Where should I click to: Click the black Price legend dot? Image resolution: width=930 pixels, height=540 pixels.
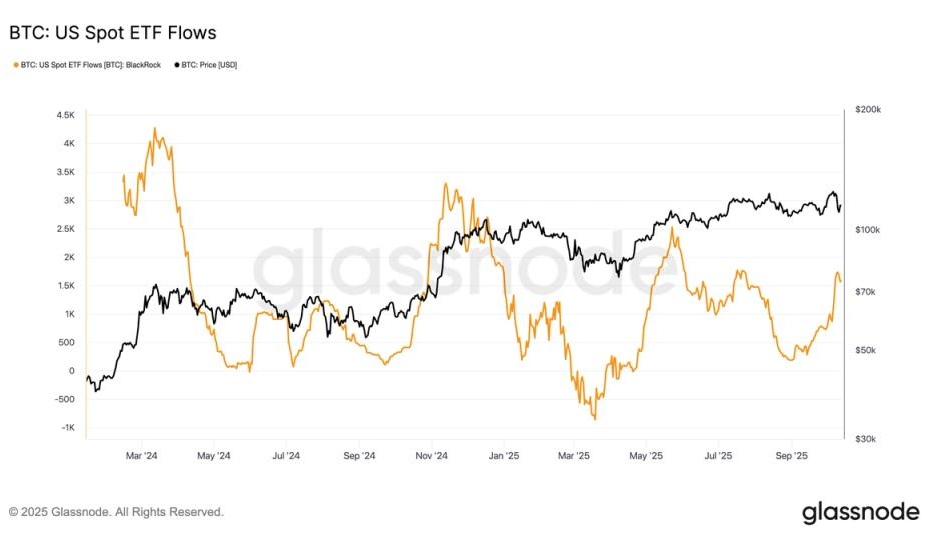[178, 65]
